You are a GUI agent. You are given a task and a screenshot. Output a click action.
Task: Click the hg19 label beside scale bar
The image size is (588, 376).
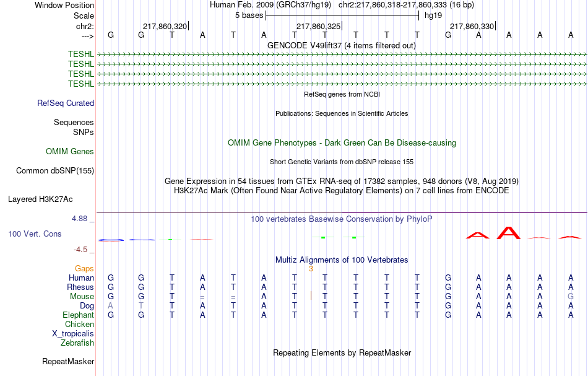(x=433, y=15)
